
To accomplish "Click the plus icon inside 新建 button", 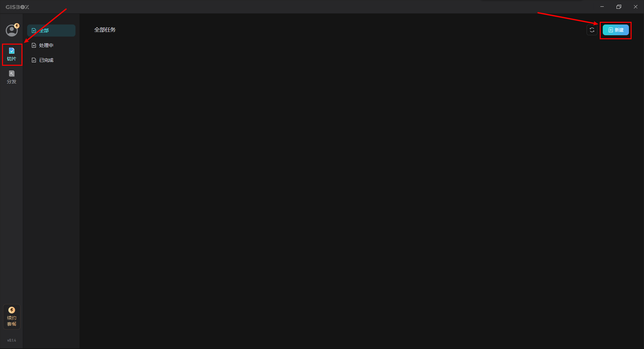I will pos(611,30).
